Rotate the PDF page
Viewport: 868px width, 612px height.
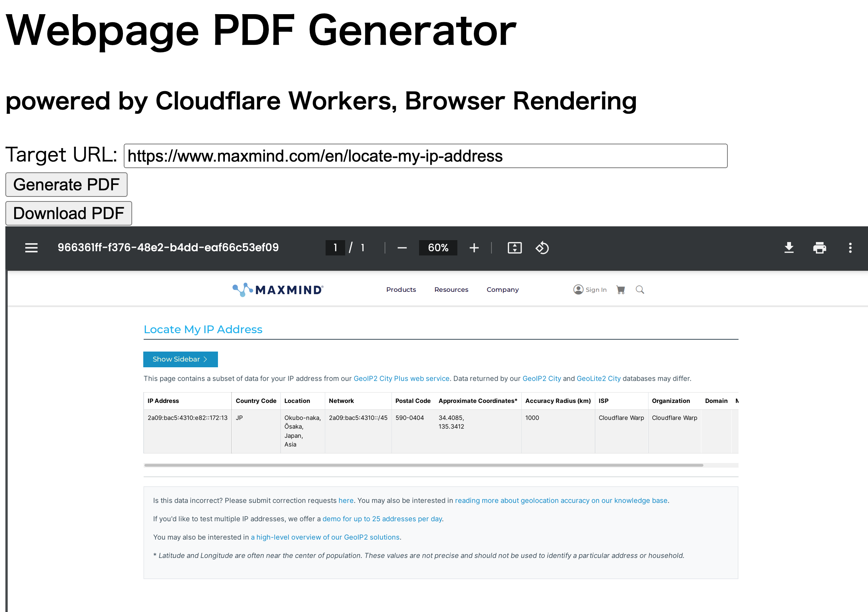[542, 248]
